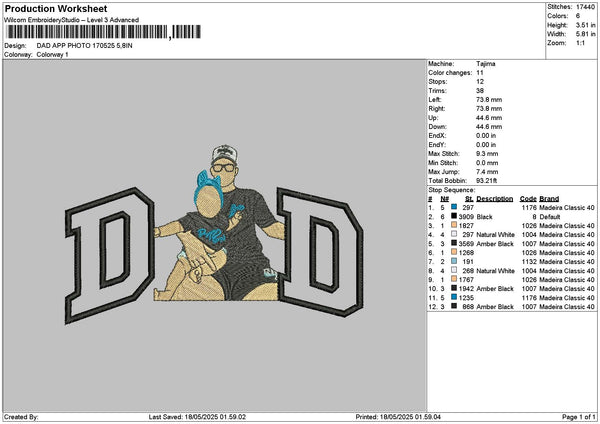Image resolution: width=600 pixels, height=424 pixels.
Task: Click the 'St.' column header
Action: tap(470, 199)
